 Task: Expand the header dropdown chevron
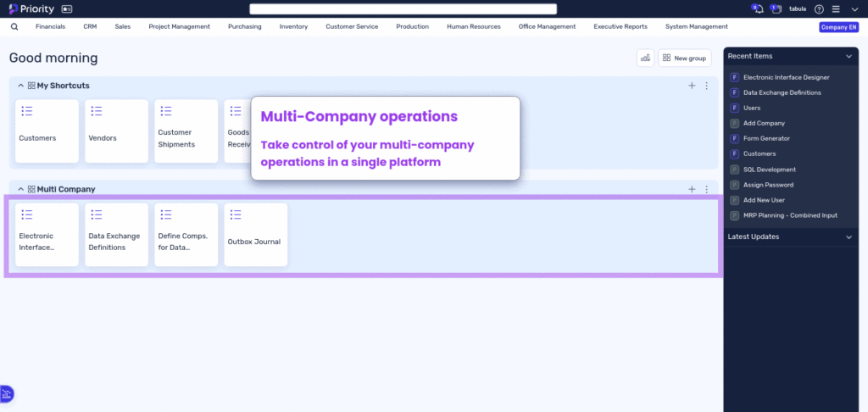[854, 9]
